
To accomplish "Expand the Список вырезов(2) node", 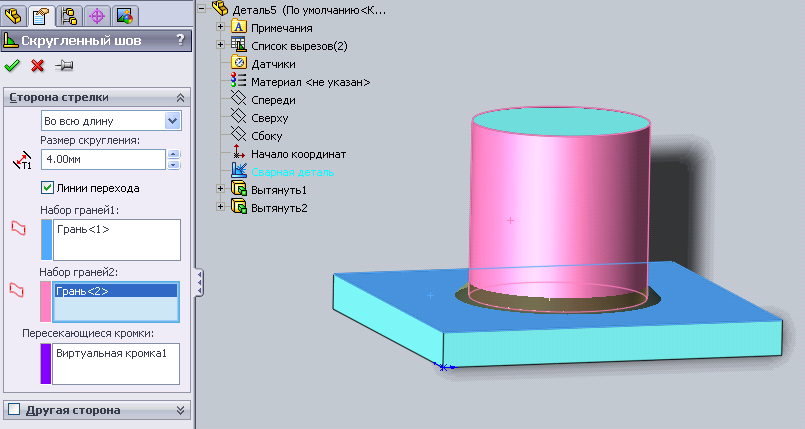I will [x=220, y=45].
